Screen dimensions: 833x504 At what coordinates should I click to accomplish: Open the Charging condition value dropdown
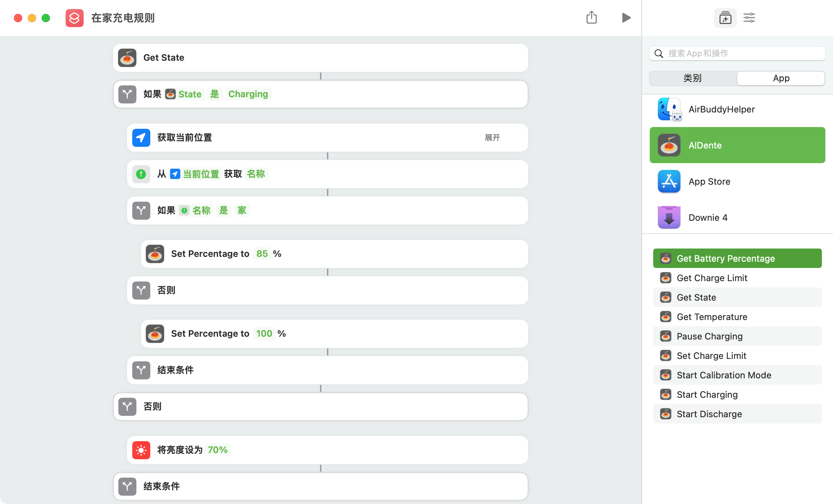(248, 94)
